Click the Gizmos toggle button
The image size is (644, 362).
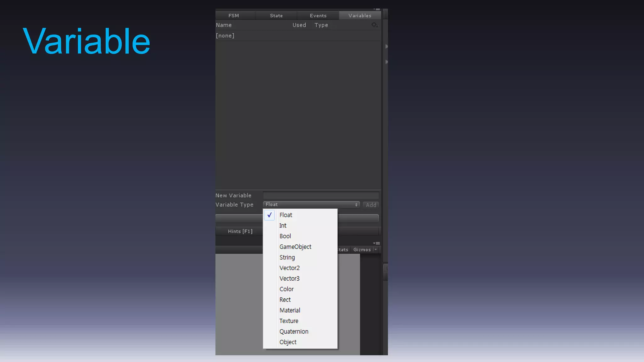(362, 250)
